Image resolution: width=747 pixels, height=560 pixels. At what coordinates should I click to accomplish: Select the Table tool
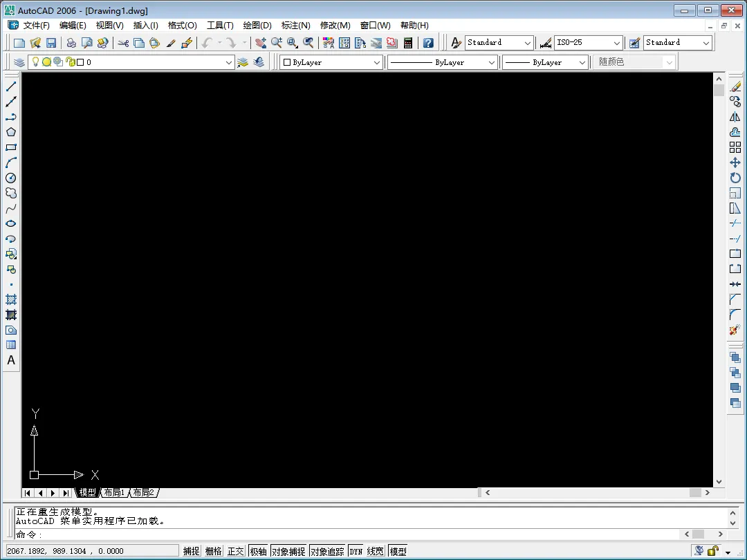click(x=11, y=345)
